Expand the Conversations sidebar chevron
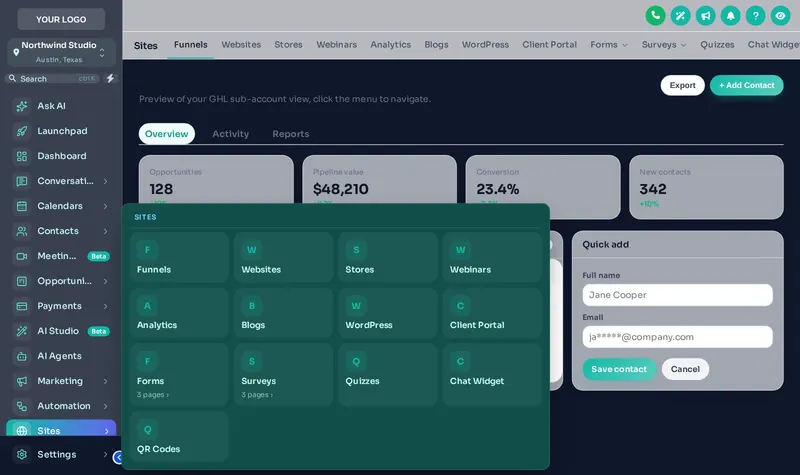This screenshot has height=475, width=800. point(106,181)
